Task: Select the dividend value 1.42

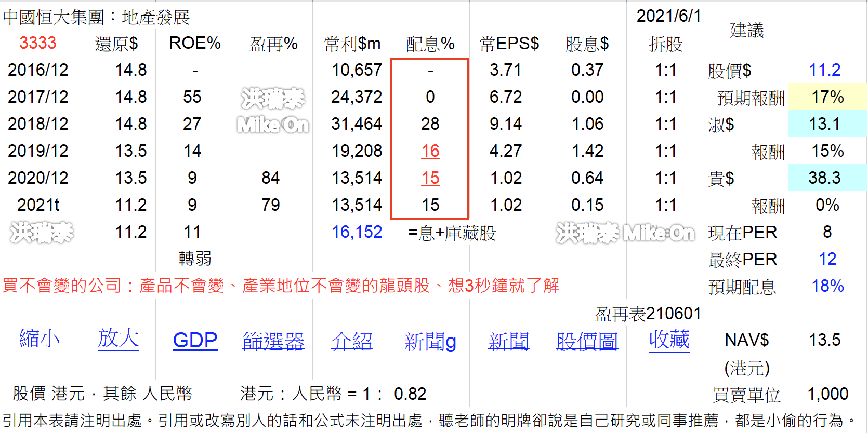Action: (x=587, y=151)
